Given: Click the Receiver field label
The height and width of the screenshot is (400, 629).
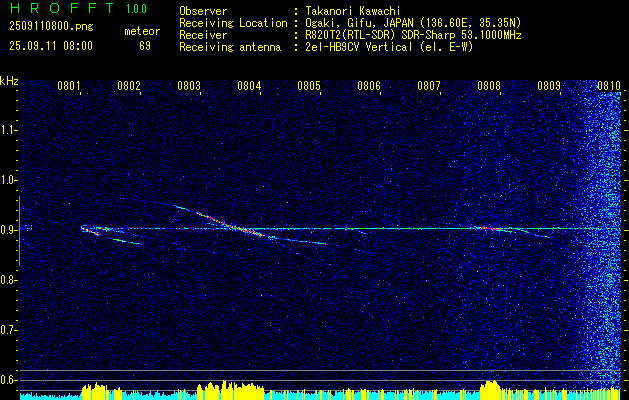Looking at the screenshot, I should click(203, 35).
